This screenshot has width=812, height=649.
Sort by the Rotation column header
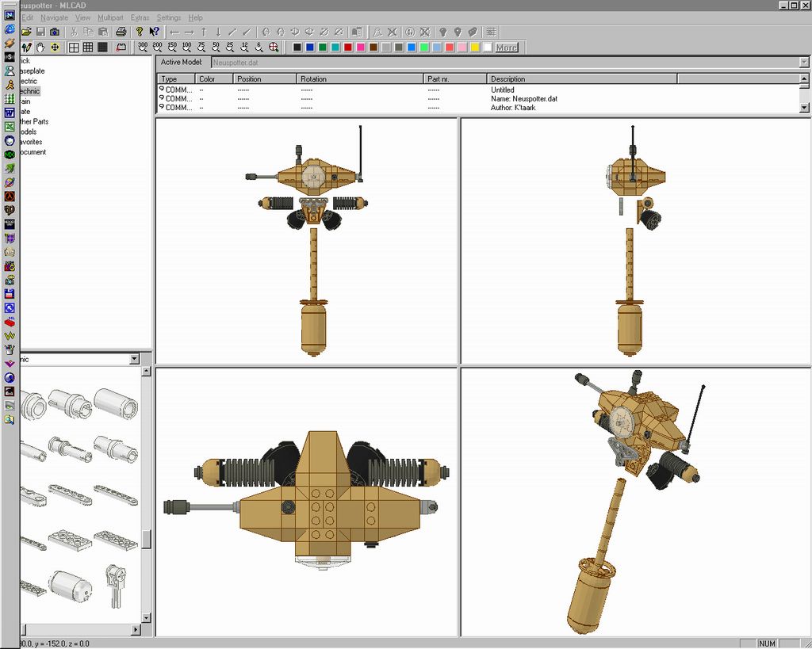tap(360, 79)
